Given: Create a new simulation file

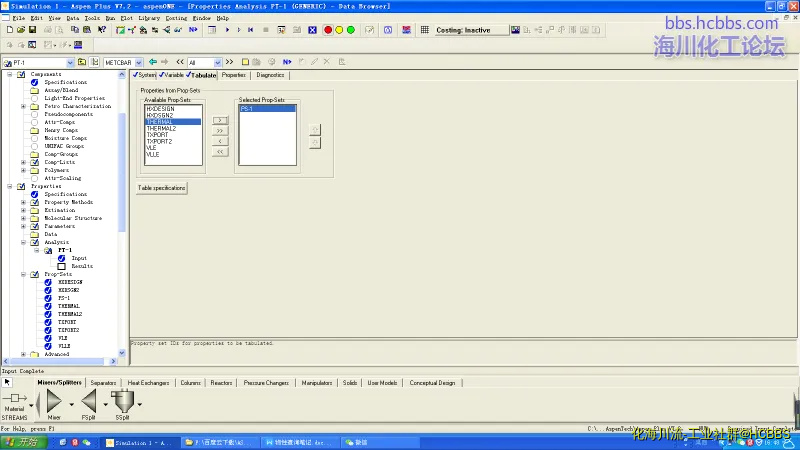Looking at the screenshot, I should (x=10, y=30).
